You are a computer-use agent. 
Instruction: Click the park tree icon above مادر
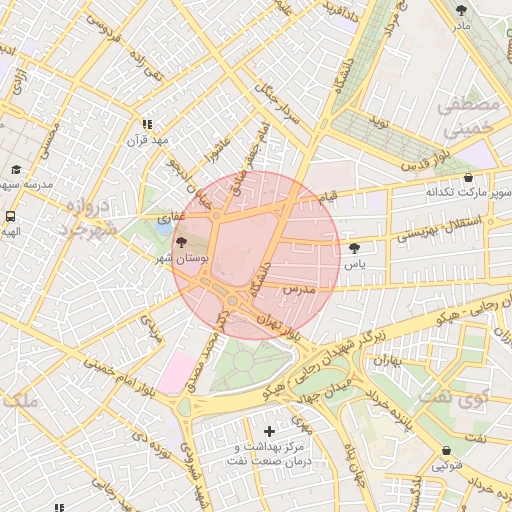(x=461, y=11)
